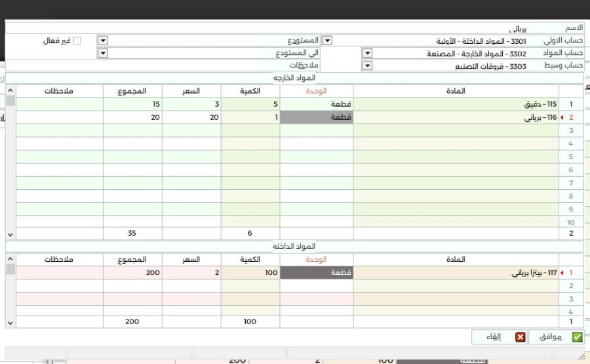This screenshot has width=590, height=364.
Task: Click scroll down arrow of المواد الخارجه grid
Action: tap(10, 235)
